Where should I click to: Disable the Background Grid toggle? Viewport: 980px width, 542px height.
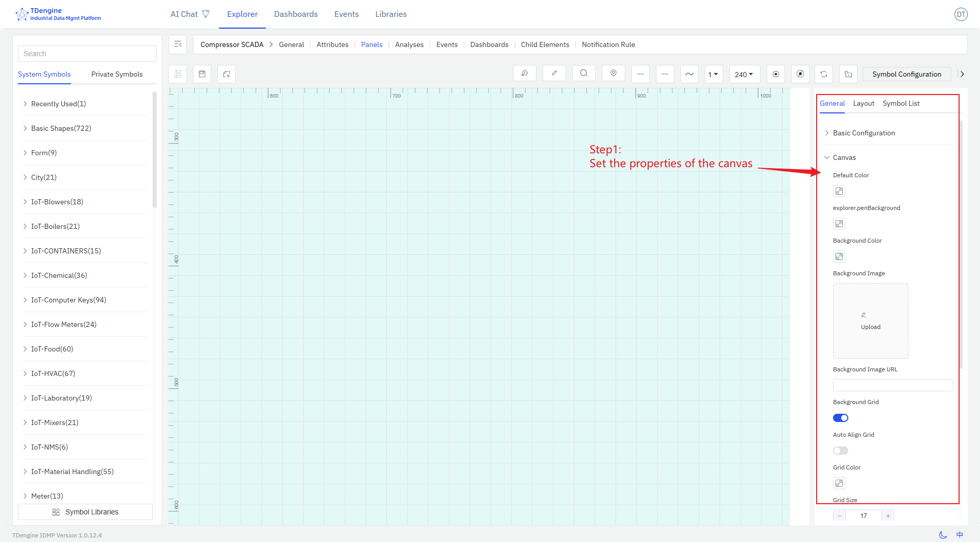(840, 418)
